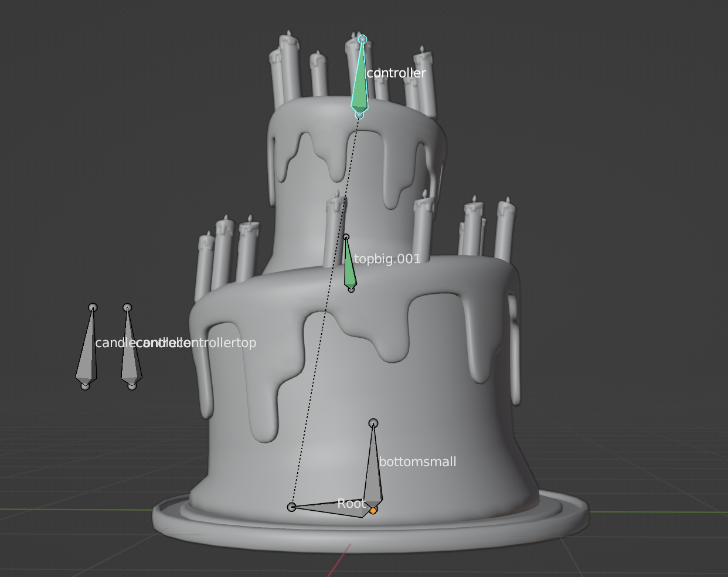Click the top joint of topbig.001 bone
The height and width of the screenshot is (577, 728).
click(x=346, y=237)
